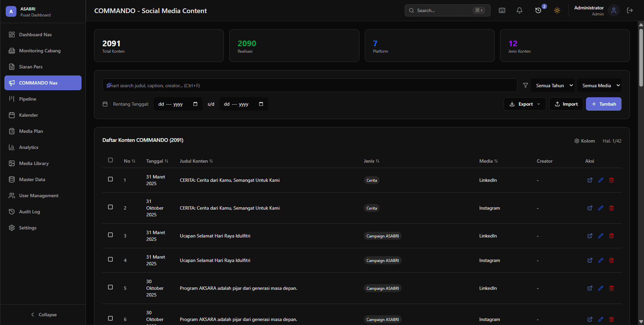Open Media Library in sidebar
This screenshot has width=644, height=325.
click(43, 163)
